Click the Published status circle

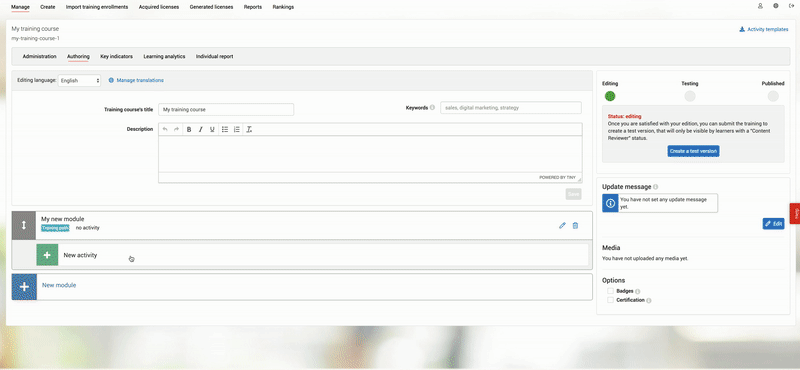(x=773, y=96)
